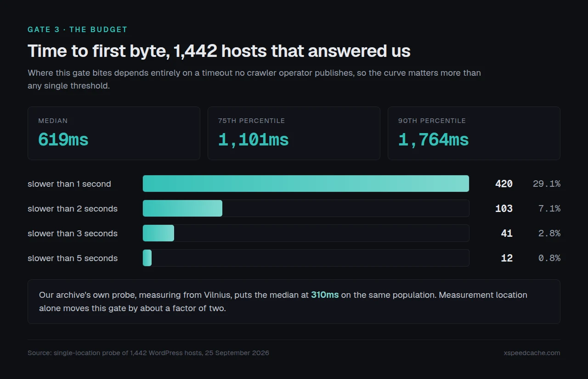
Task: Select the 75TH PERCENTILE card label
Action: point(251,121)
